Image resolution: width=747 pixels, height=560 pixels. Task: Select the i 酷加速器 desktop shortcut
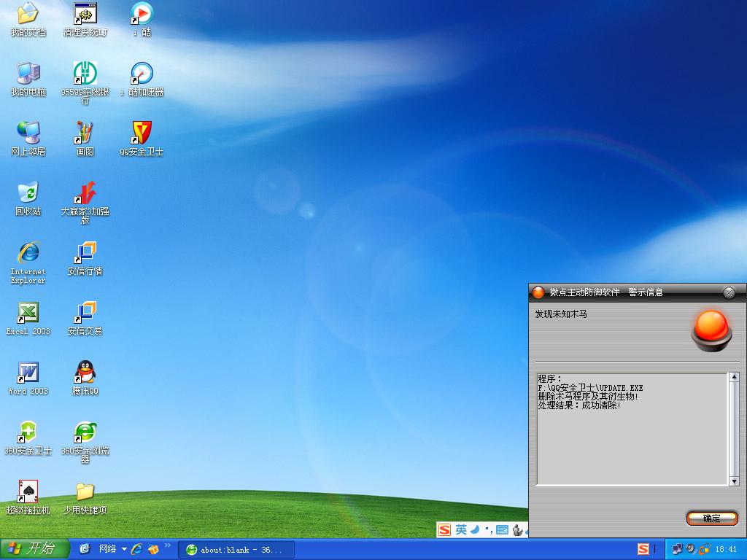pos(142,79)
